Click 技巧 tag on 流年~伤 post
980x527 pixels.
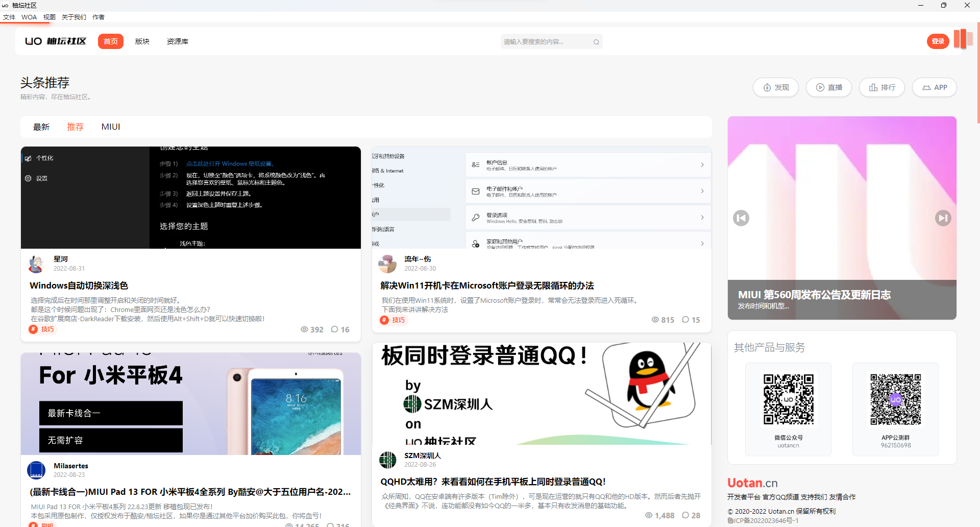click(393, 320)
